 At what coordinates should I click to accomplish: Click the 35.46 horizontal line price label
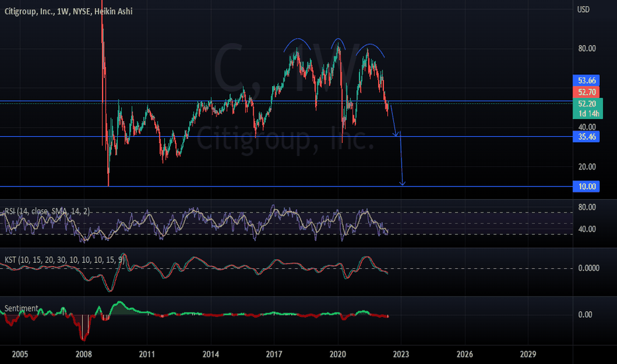[587, 137]
